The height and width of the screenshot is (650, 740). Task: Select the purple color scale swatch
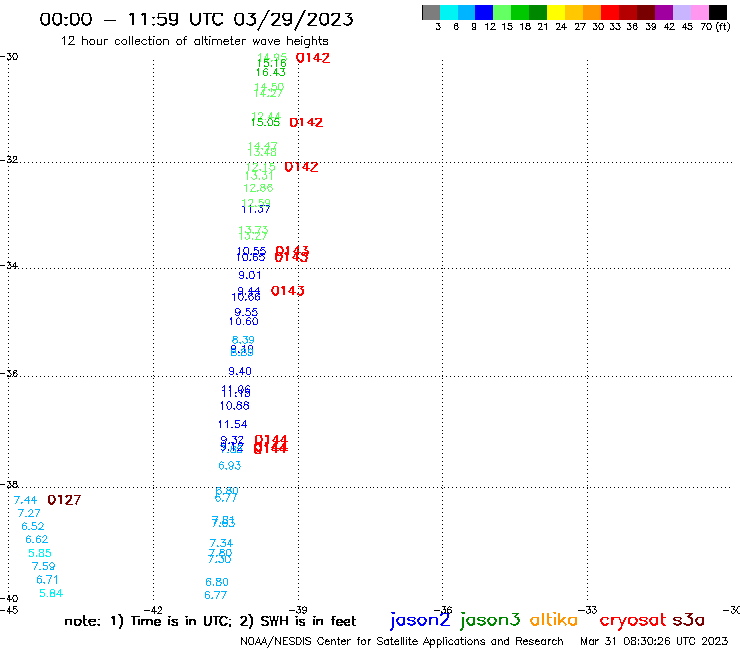point(664,12)
